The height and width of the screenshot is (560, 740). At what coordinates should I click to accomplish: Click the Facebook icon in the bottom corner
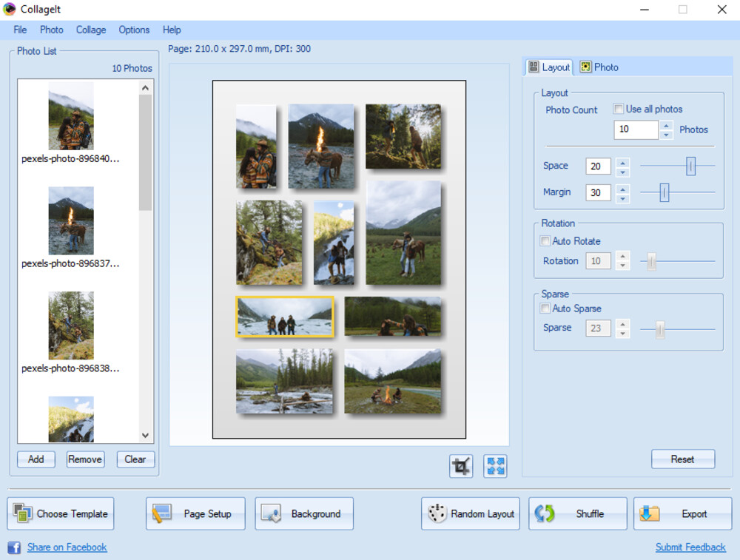coord(13,547)
